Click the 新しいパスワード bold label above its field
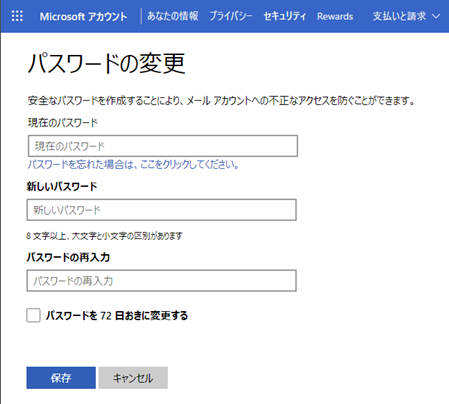Image resolution: width=449 pixels, height=404 pixels. tap(62, 186)
